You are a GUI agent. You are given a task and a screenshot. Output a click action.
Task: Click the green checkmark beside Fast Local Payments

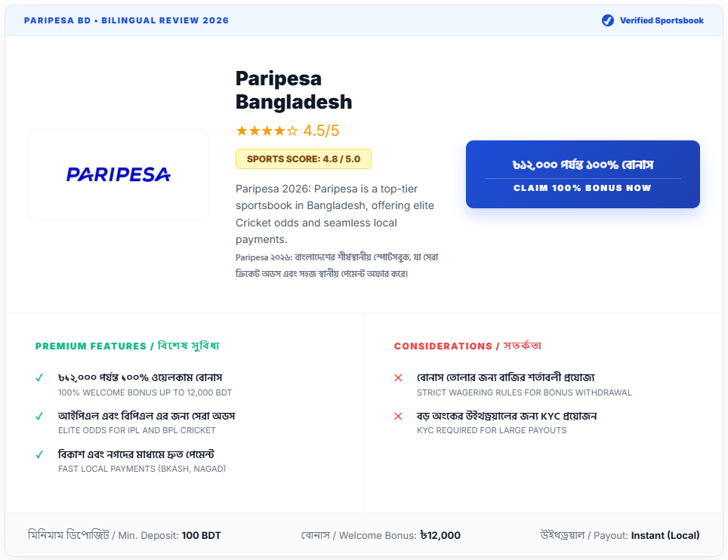[x=39, y=454]
